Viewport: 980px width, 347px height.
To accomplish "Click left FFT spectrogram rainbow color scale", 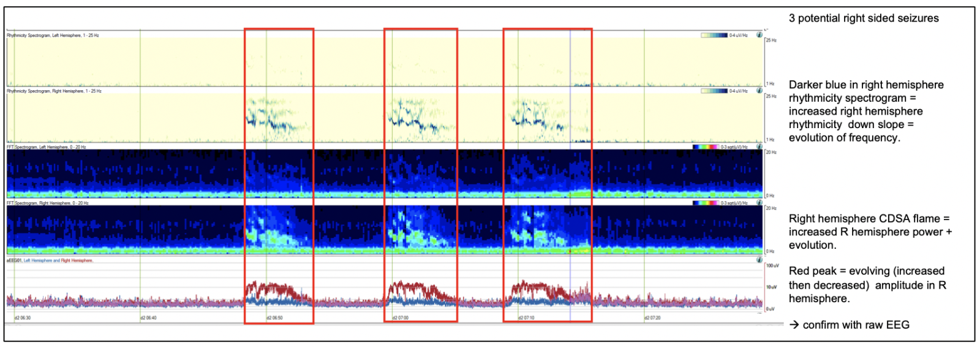I will 705,147.
